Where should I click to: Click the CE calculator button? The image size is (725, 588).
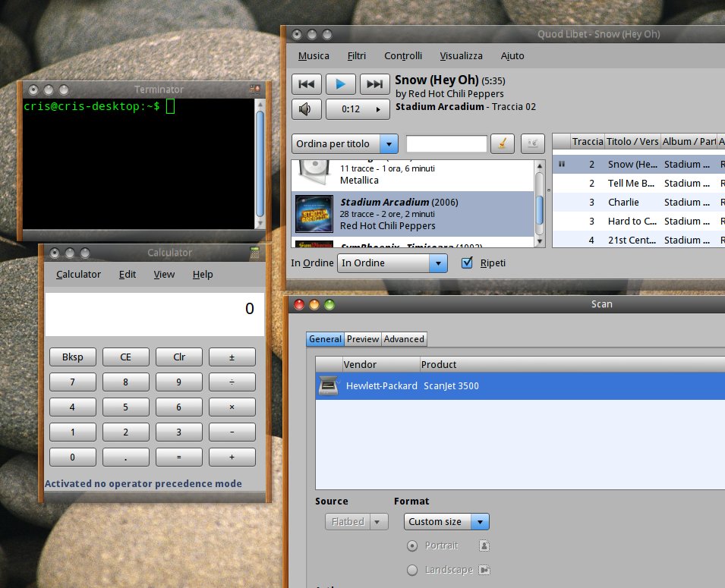126,357
